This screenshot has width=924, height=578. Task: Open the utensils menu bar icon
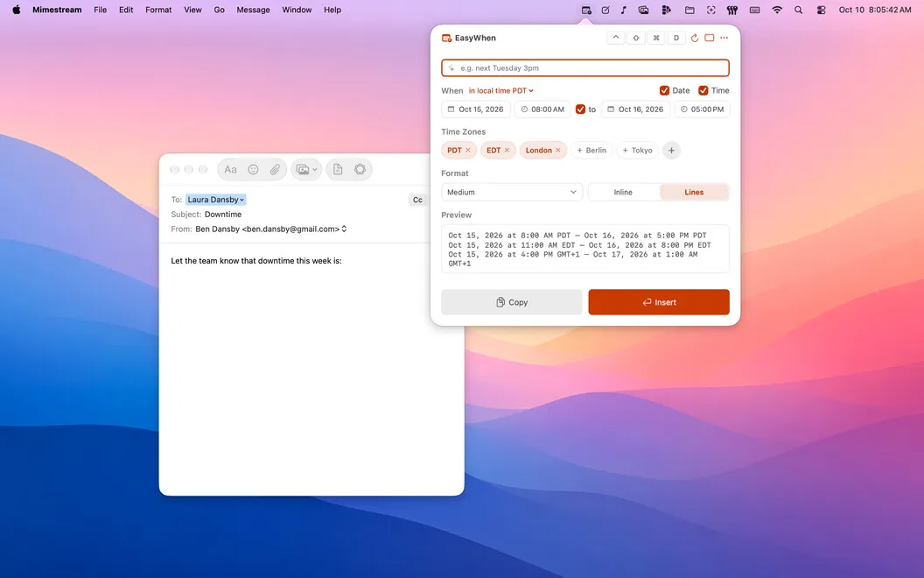click(732, 10)
